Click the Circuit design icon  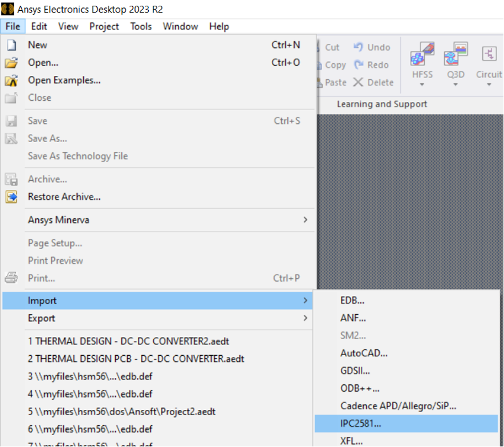[x=489, y=54]
